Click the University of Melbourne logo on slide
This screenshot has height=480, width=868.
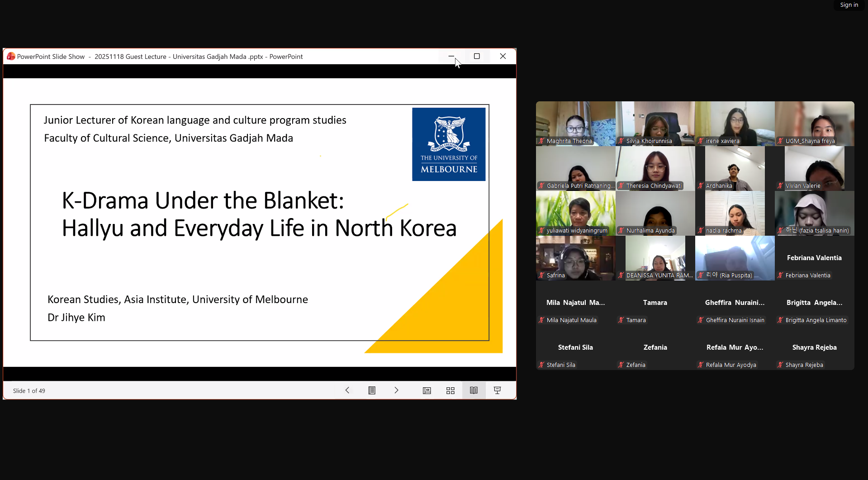[x=449, y=144]
